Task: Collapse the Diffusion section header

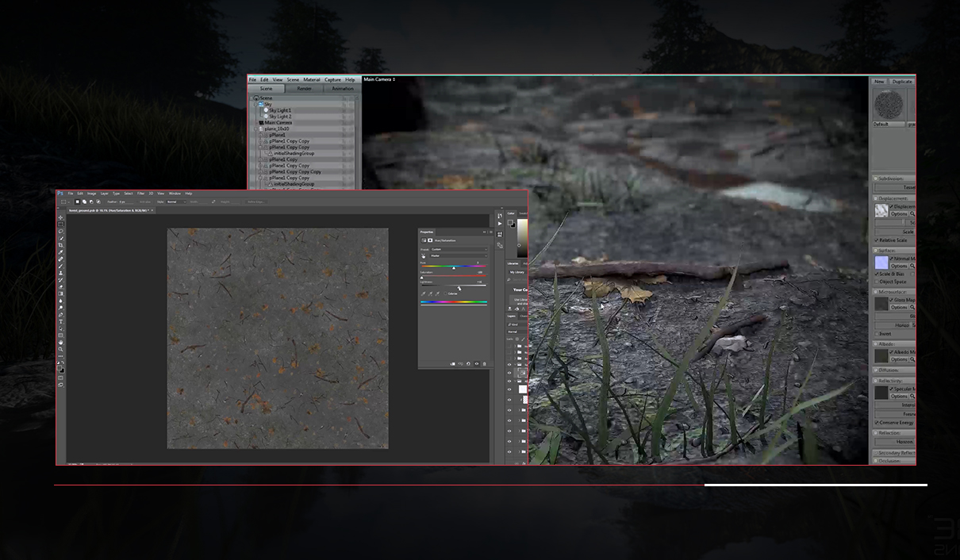Action: tap(876, 370)
